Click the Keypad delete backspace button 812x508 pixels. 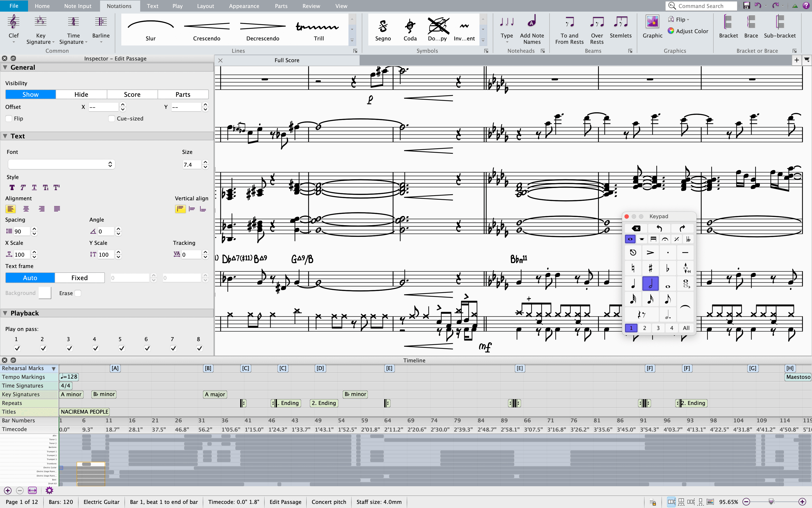[636, 228]
